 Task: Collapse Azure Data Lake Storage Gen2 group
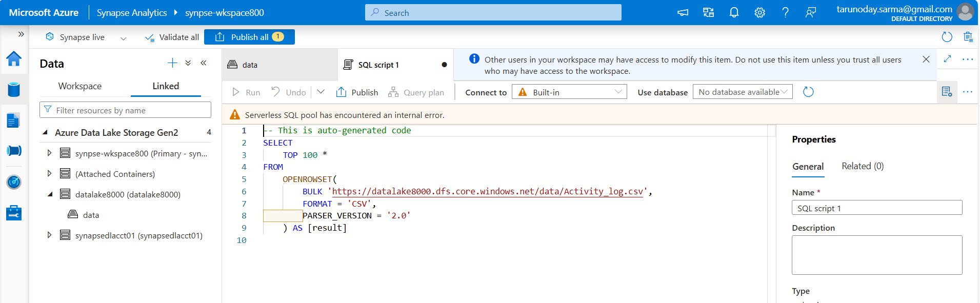[46, 132]
